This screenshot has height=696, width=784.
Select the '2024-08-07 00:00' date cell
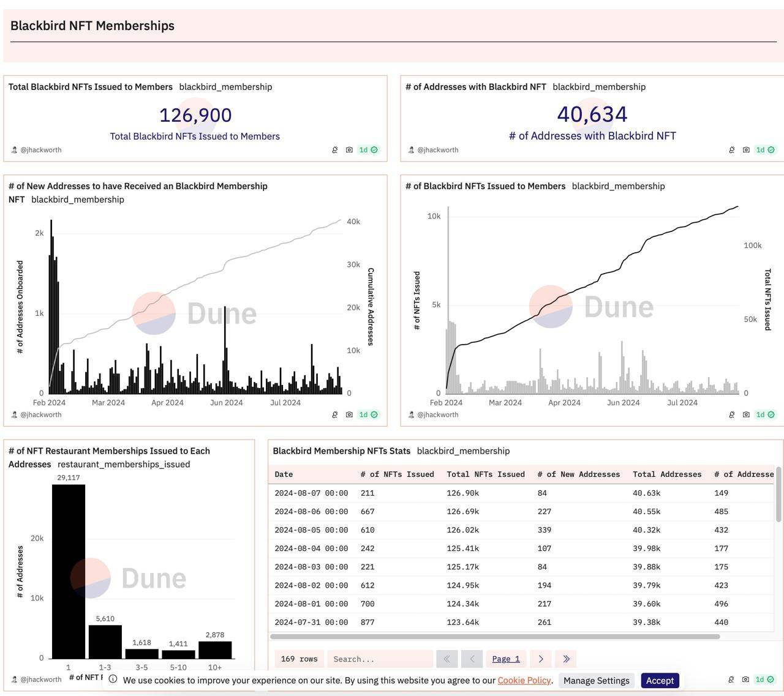(x=311, y=493)
